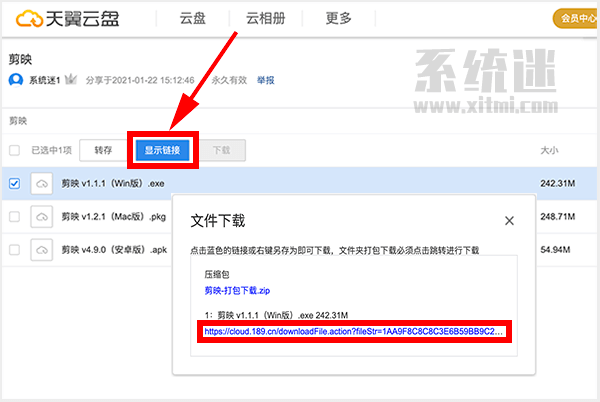The width and height of the screenshot is (600, 402).
Task: Click the 永久有效 validity label
Action: coord(229,80)
